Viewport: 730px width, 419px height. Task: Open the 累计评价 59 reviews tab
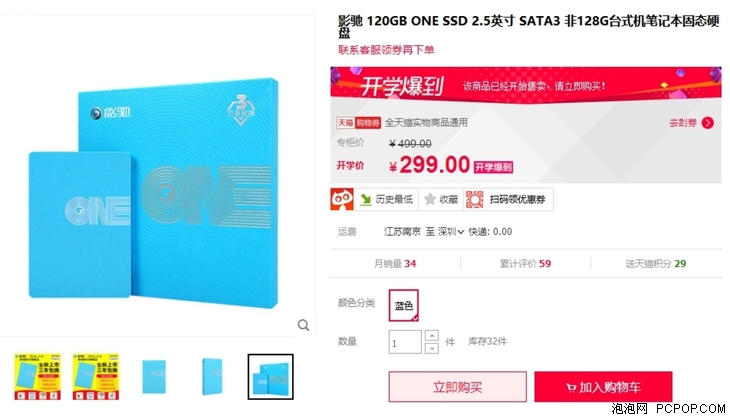pos(525,264)
